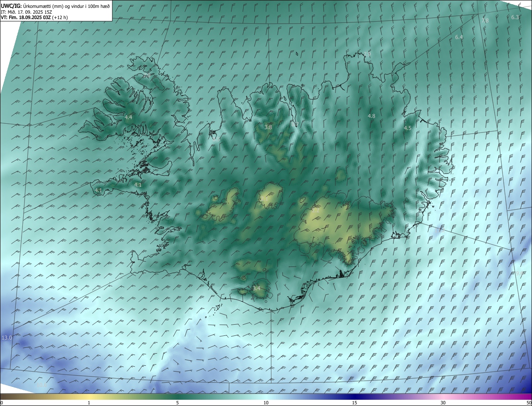
Task: Click the 13.0 value label on the map
Action: [7, 338]
